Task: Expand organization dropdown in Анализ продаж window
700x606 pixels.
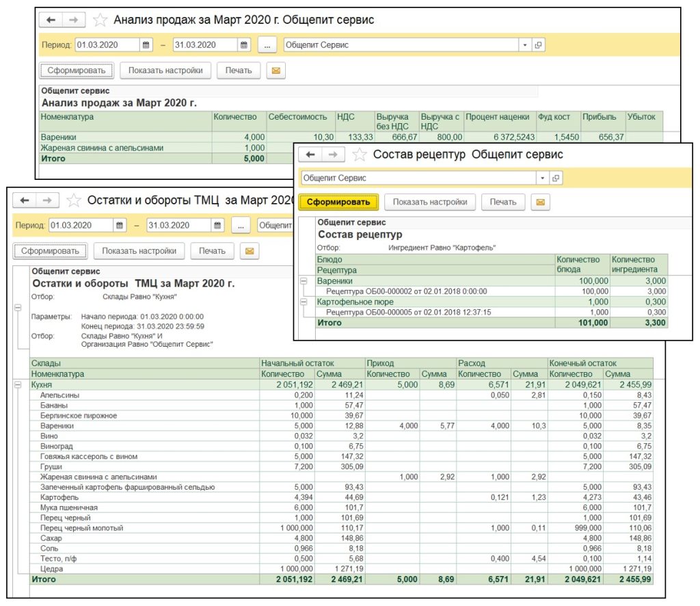Action: 525,45
